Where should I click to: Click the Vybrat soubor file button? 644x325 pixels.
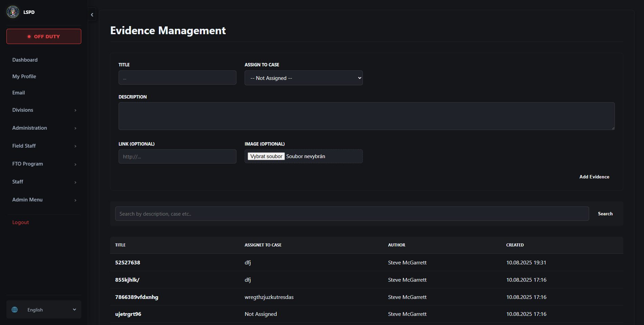pyautogui.click(x=266, y=156)
